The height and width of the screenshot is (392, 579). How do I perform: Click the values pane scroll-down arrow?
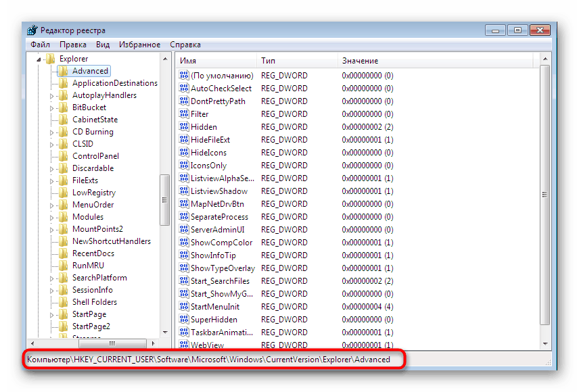coord(545,343)
